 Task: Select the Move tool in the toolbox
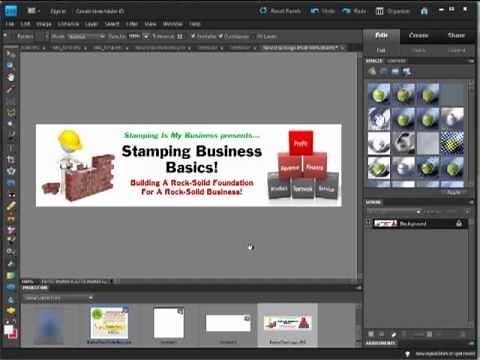(11, 54)
